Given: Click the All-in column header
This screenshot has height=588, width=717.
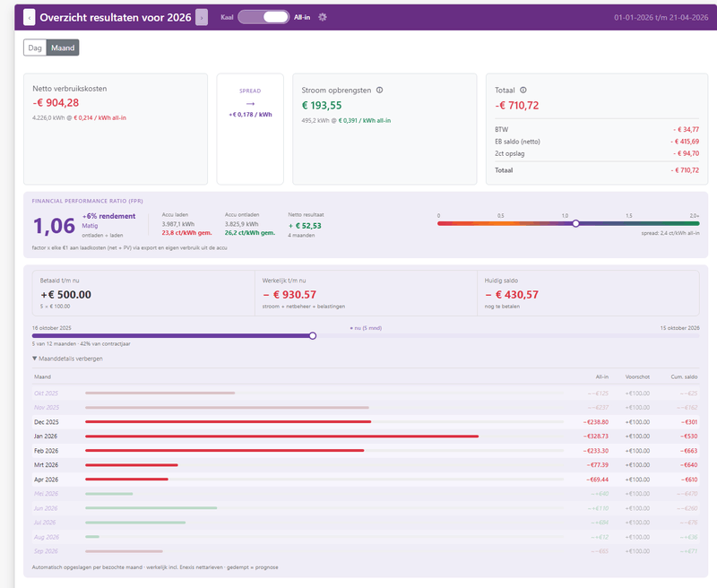Looking at the screenshot, I should (602, 376).
